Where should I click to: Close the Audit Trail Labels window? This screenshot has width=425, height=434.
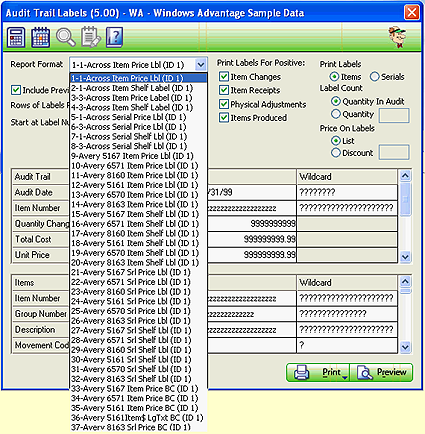point(412,13)
